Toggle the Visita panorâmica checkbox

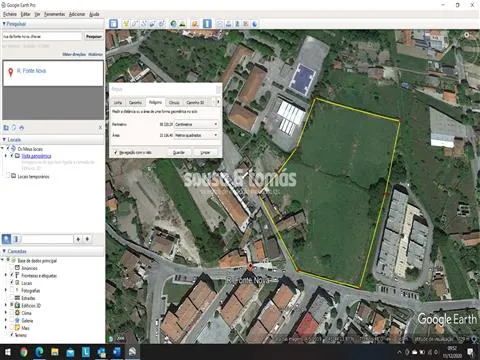[12, 156]
